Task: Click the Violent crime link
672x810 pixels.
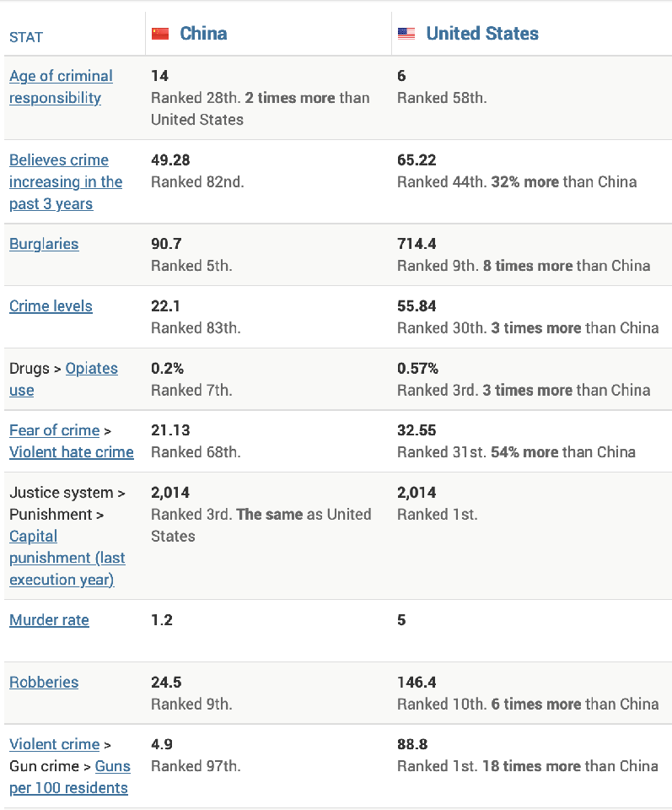Action: tap(55, 744)
